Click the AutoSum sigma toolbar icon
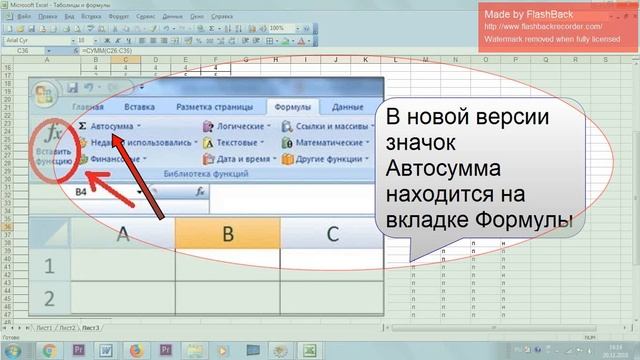 coord(211,29)
